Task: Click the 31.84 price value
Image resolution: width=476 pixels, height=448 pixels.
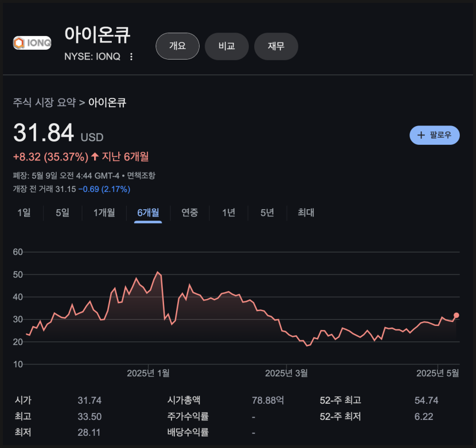Action: [43, 132]
